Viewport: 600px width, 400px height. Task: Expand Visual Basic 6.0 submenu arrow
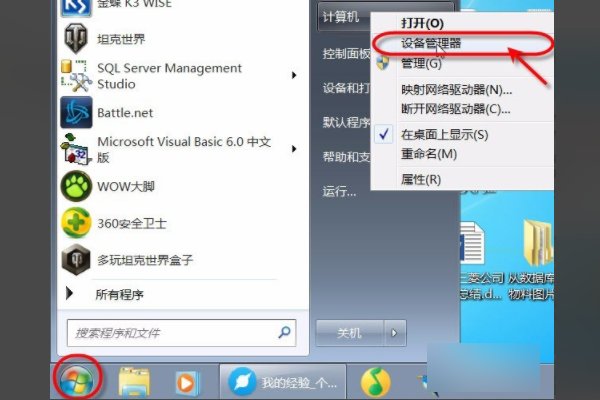(294, 149)
